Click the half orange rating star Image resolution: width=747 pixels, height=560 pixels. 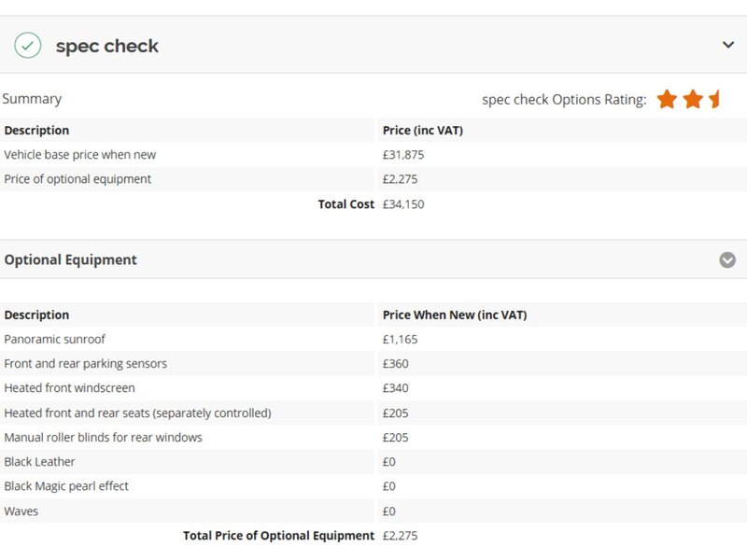[713, 100]
